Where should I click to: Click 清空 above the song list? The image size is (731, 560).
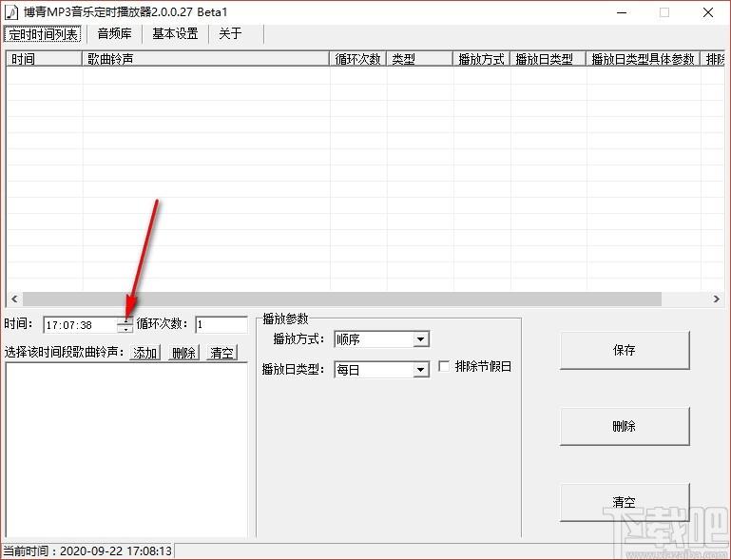221,353
